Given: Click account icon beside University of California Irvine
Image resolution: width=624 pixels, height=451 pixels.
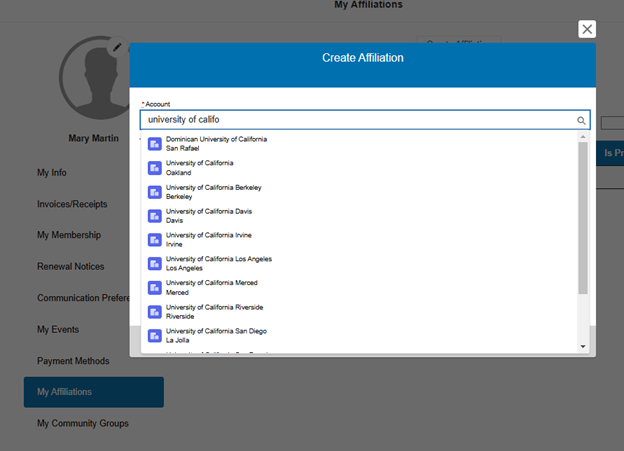Looking at the screenshot, I should click(154, 240).
